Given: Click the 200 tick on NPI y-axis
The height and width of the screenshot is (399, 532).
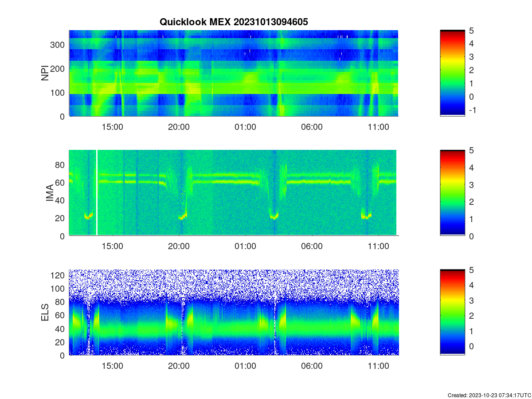Looking at the screenshot, I should (x=59, y=68).
